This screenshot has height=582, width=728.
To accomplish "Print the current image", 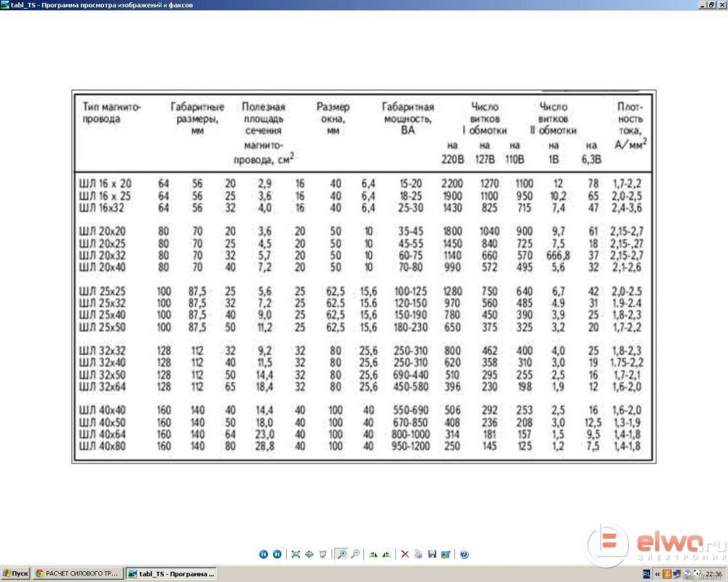I will (418, 554).
